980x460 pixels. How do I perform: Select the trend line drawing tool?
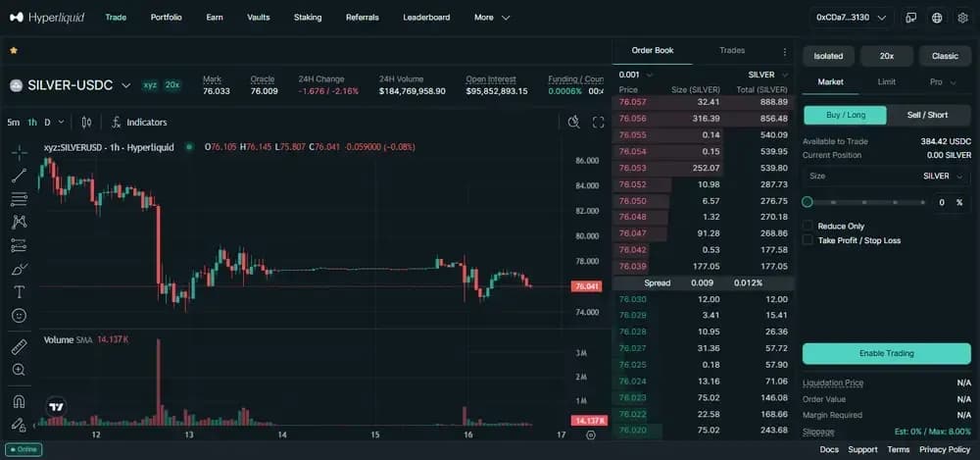pyautogui.click(x=19, y=176)
